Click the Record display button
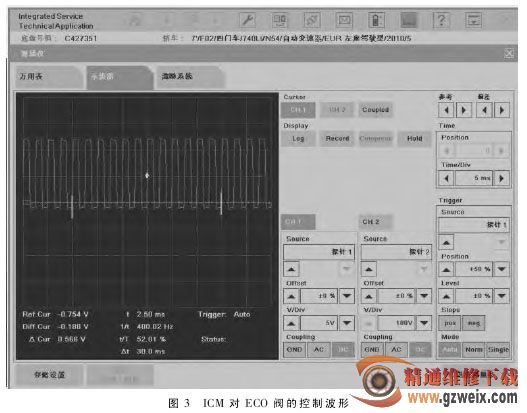The height and width of the screenshot is (413, 527). pos(337,138)
